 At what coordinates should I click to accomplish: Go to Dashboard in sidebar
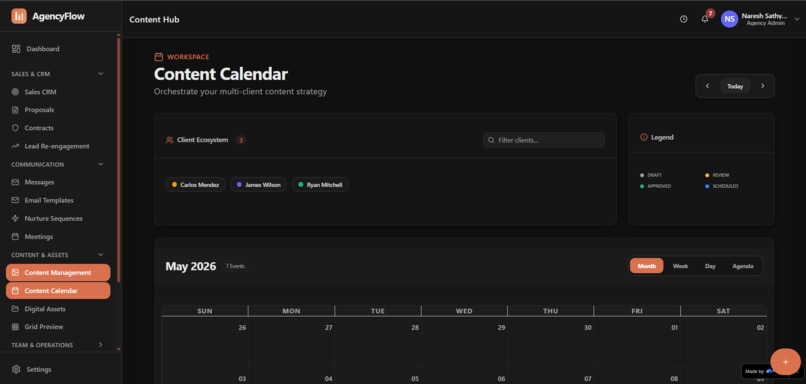[43, 49]
